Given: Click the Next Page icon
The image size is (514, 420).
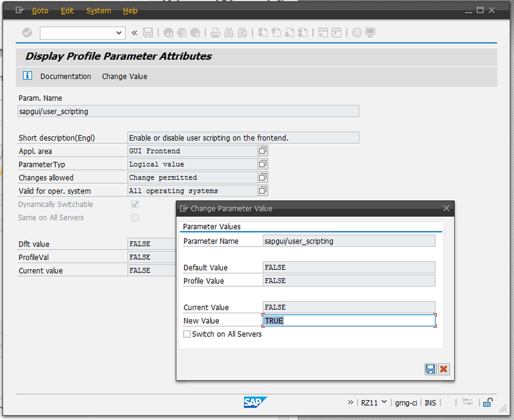Looking at the screenshot, I should (290, 33).
